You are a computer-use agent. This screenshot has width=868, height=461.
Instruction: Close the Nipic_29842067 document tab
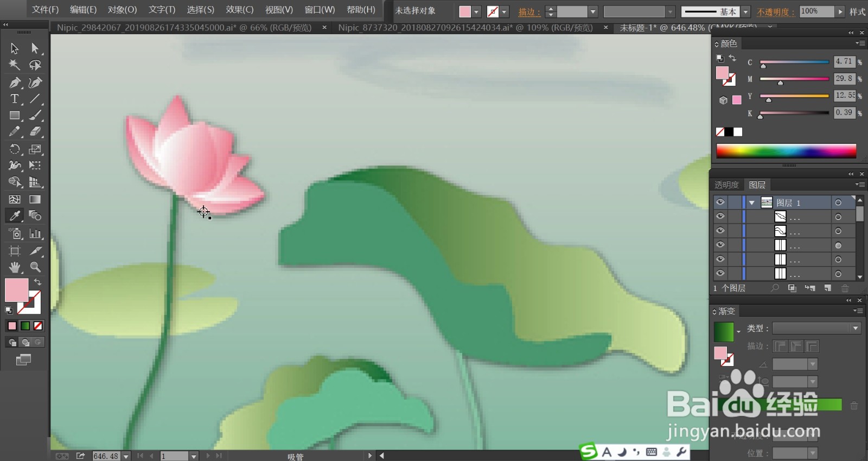pos(324,27)
